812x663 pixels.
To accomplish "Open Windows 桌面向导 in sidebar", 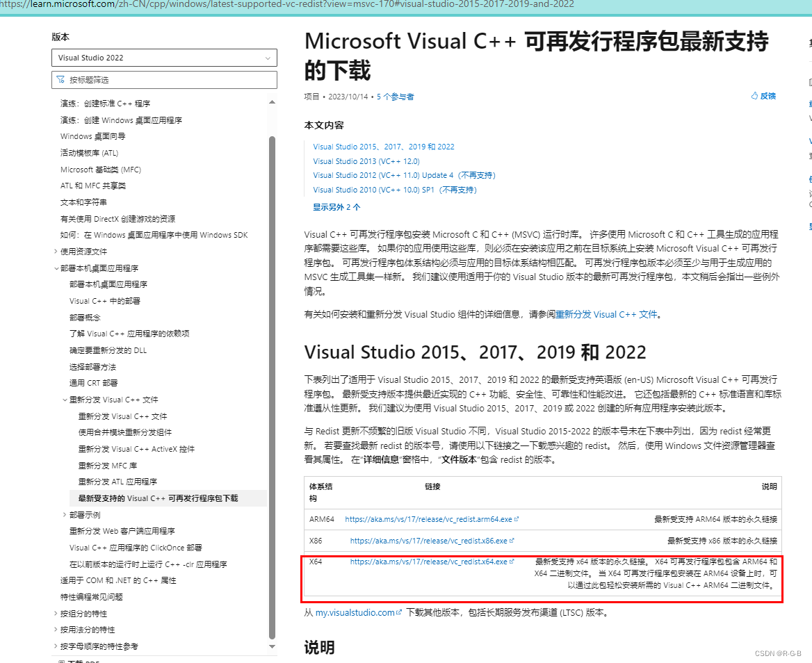I will coord(92,136).
